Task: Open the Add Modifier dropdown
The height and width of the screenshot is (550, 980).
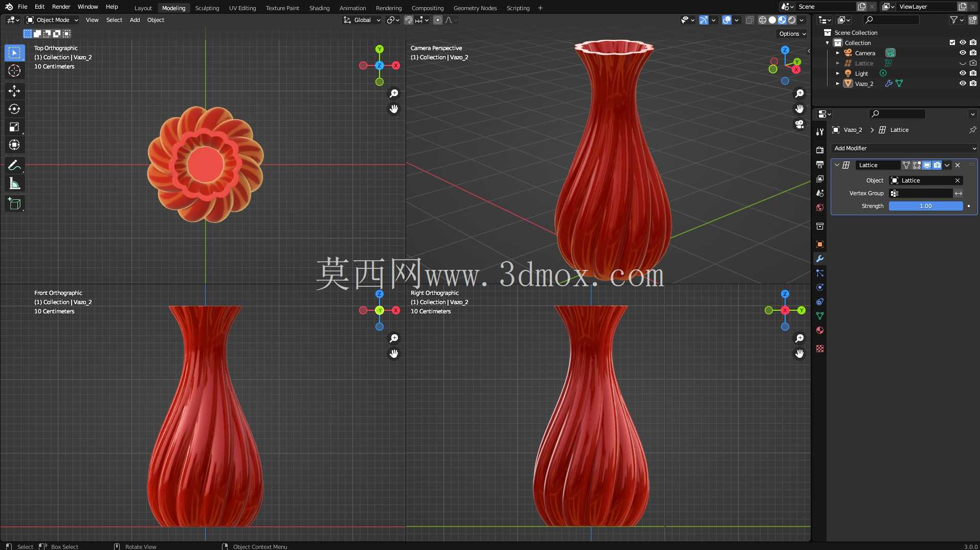Action: [904, 148]
